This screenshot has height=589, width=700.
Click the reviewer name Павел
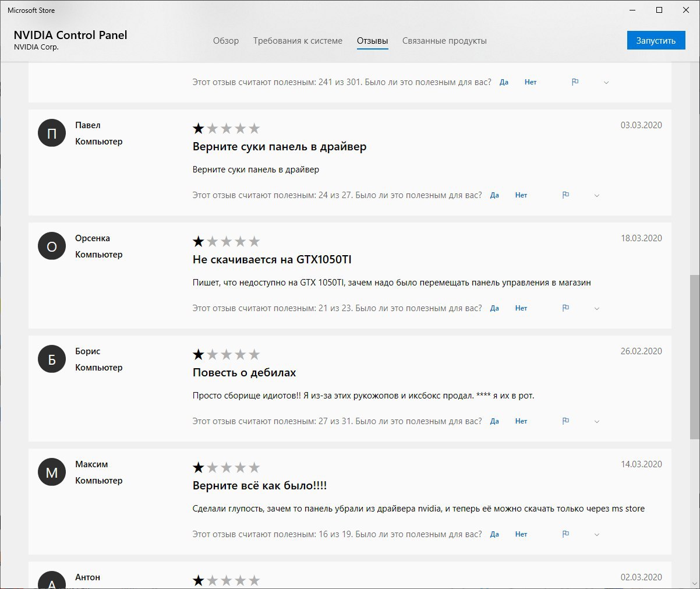tap(88, 125)
